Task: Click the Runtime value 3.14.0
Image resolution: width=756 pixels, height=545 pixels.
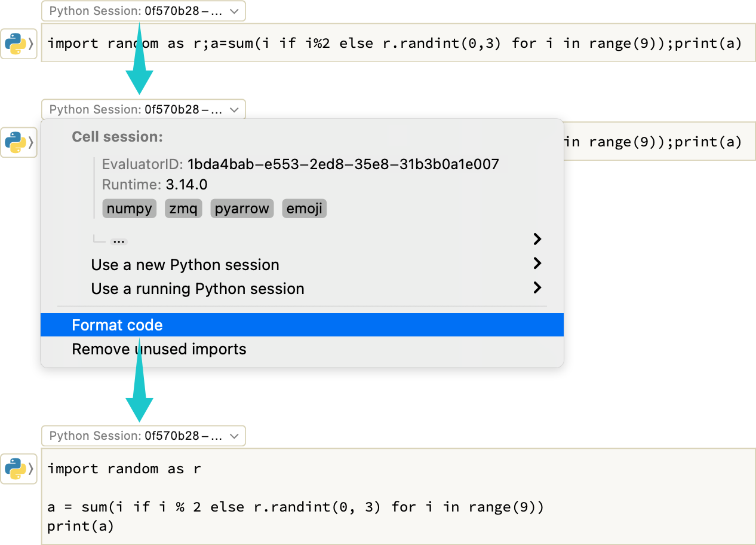Action: (x=187, y=184)
